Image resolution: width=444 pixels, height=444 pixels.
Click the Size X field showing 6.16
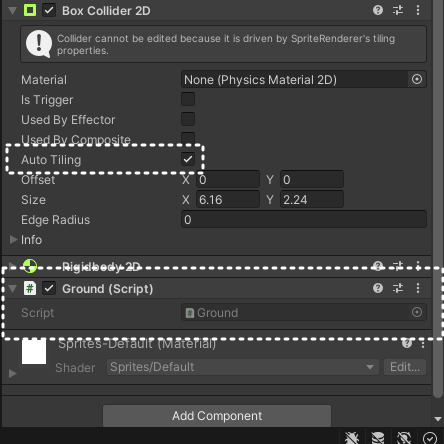point(228,200)
